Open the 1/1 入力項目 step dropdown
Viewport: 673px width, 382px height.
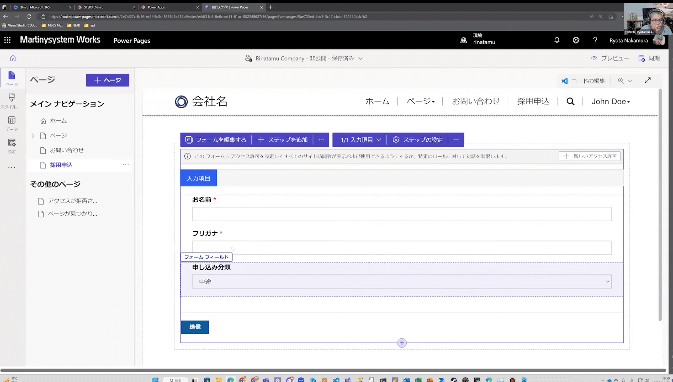[361, 140]
